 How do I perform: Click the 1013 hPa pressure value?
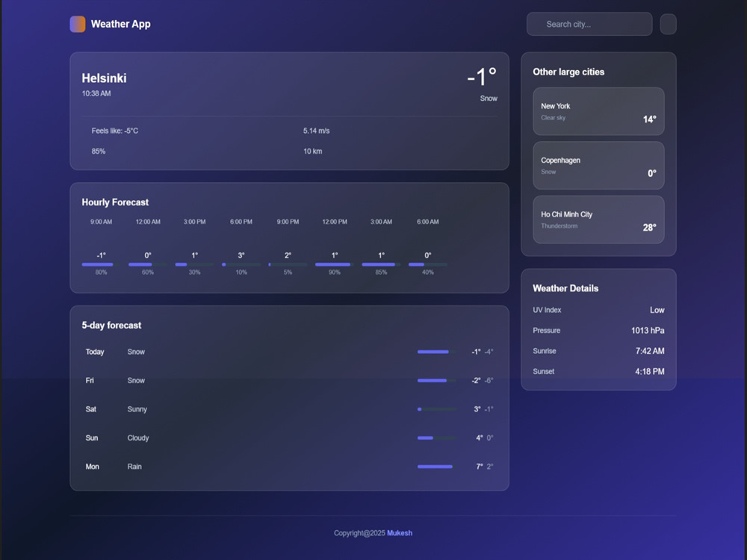648,331
